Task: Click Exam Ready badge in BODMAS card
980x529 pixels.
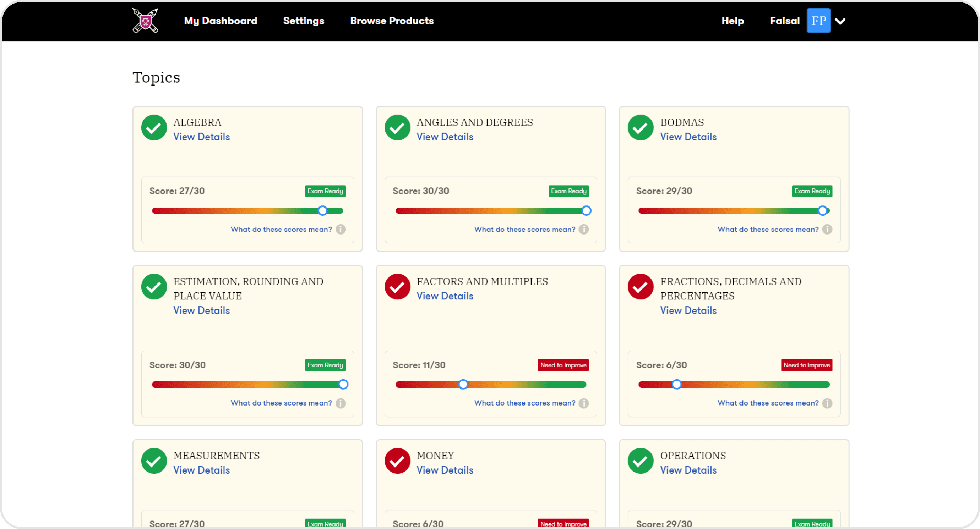Action: click(812, 191)
